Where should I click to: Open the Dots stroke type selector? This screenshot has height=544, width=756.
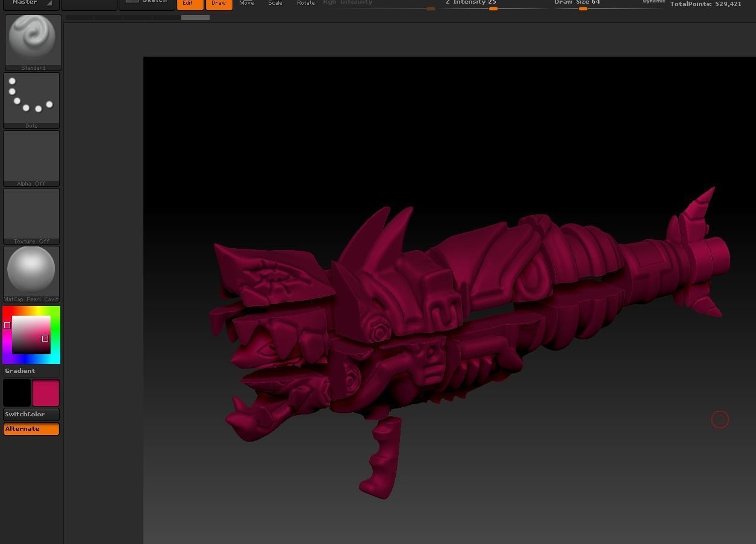pyautogui.click(x=31, y=101)
